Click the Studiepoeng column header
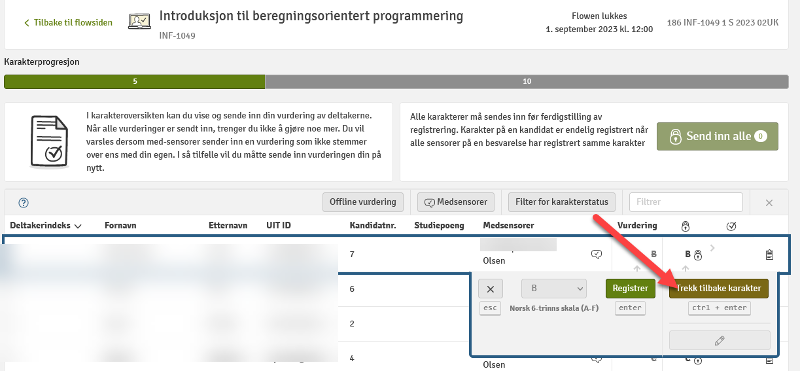The image size is (800, 371). (x=439, y=225)
